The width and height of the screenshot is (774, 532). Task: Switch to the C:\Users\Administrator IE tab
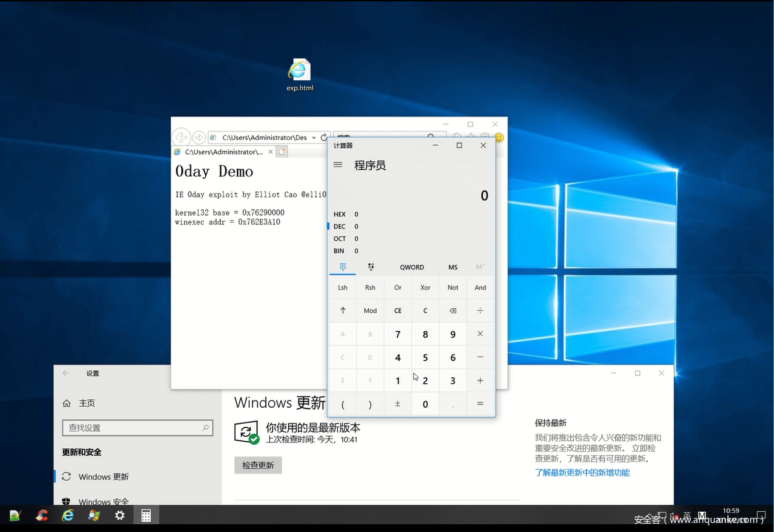tap(220, 152)
